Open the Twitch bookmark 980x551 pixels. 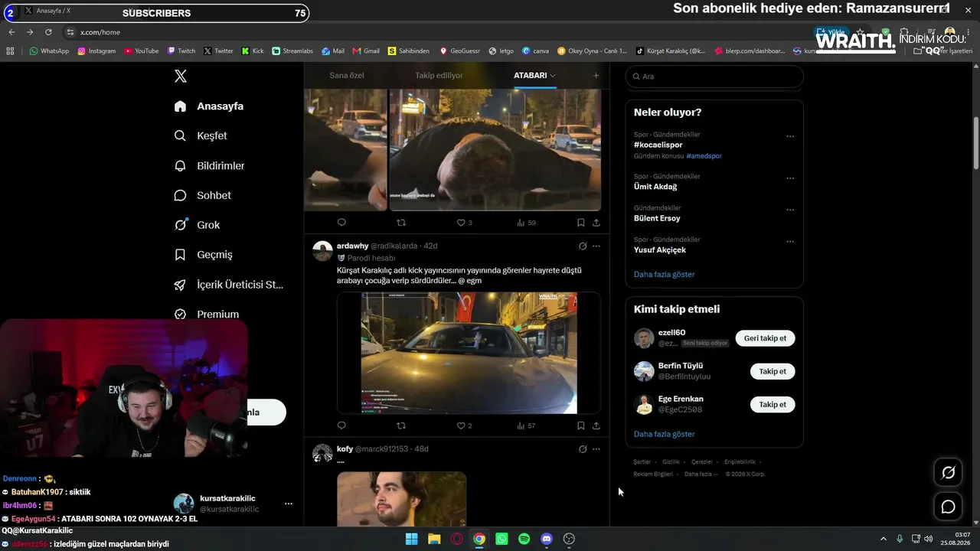point(181,51)
